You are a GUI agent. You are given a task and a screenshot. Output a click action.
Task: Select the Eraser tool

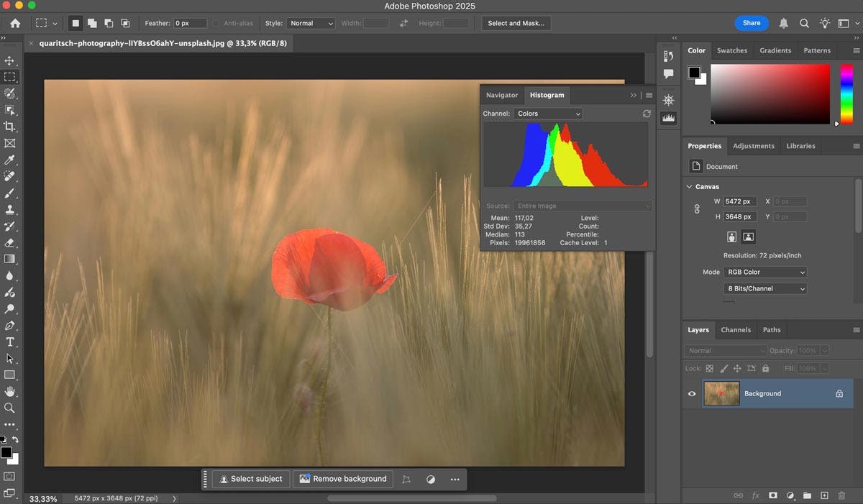click(x=10, y=242)
